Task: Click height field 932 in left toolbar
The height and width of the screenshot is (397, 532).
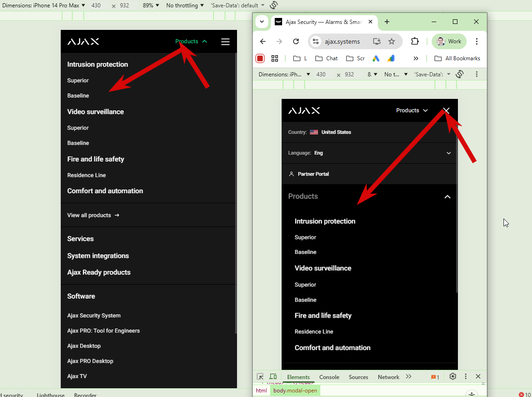Action: click(125, 6)
